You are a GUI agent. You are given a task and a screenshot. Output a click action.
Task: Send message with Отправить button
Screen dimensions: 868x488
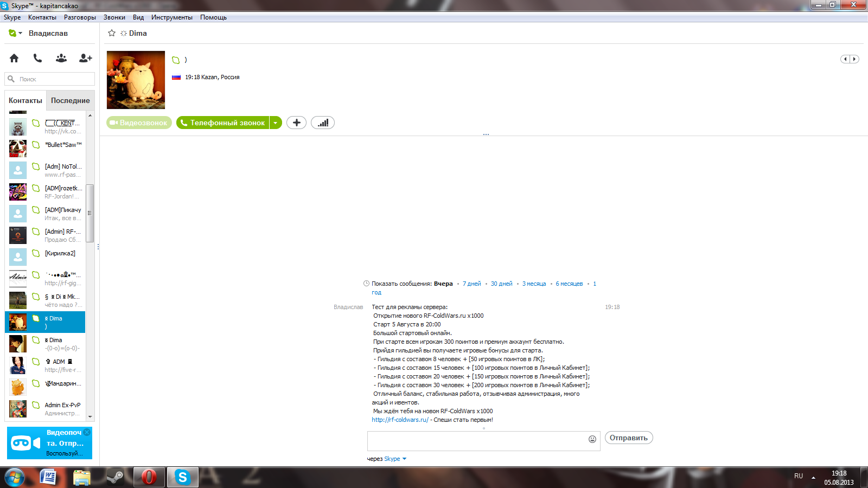[629, 438]
